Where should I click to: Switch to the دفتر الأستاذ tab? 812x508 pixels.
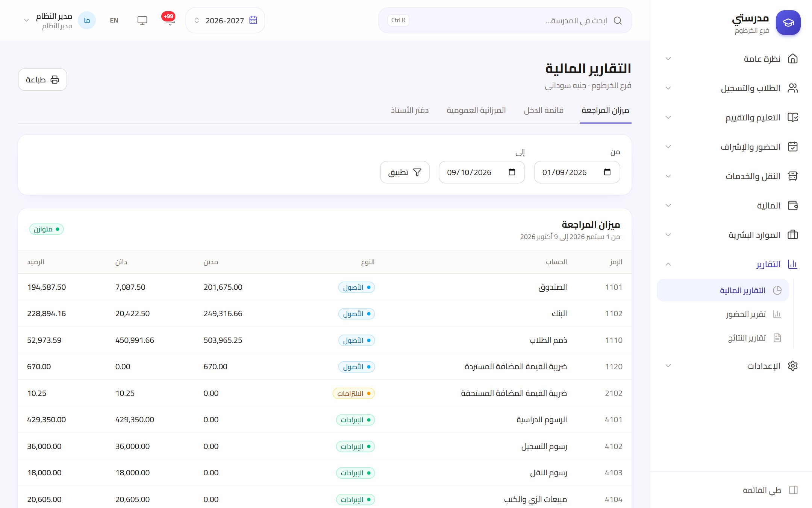point(410,110)
